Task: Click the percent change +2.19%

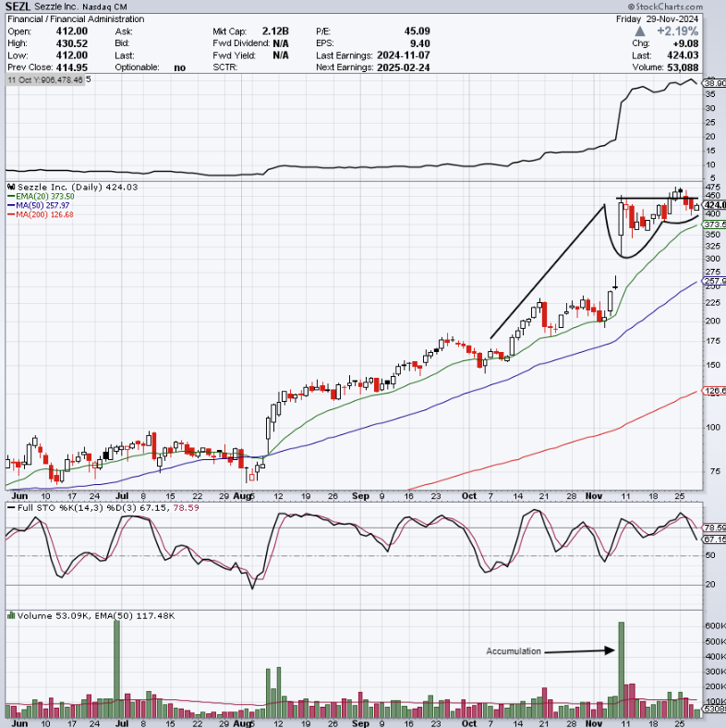Action: pos(677,31)
